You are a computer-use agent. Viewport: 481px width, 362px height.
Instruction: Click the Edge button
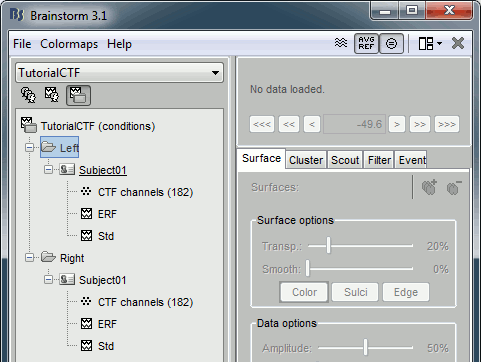pos(406,292)
